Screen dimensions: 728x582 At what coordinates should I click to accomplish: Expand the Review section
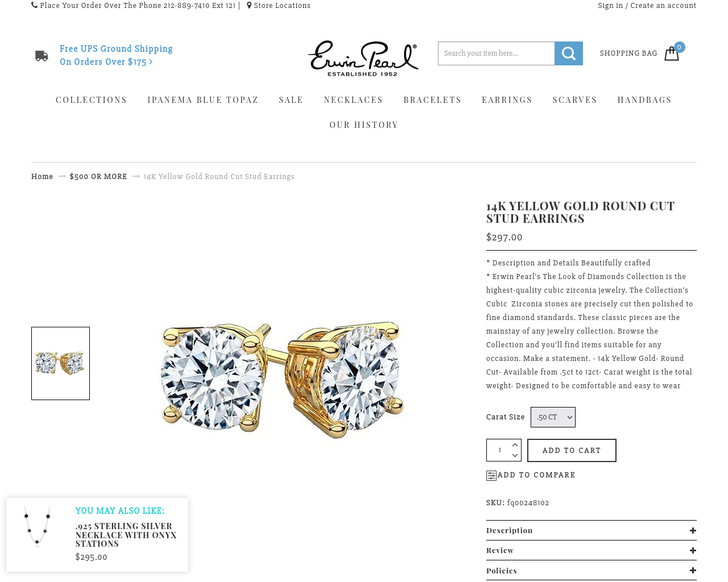(x=591, y=550)
